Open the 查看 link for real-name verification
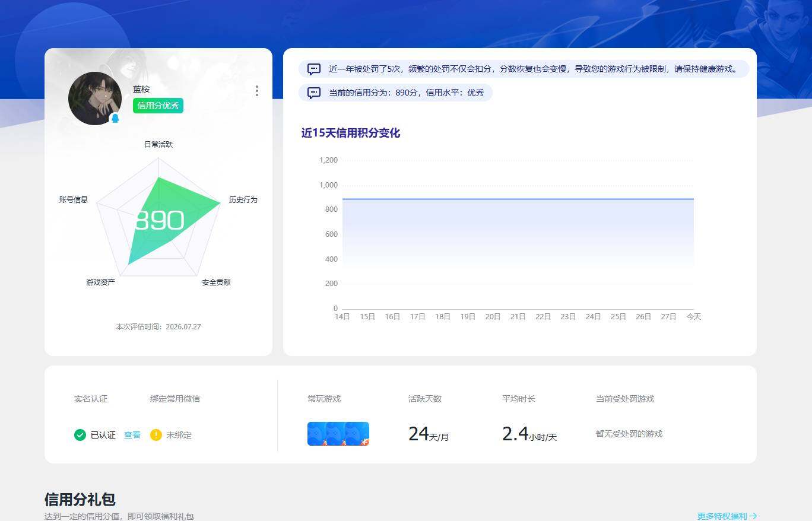Screen dimensions: 812x521 (x=132, y=435)
